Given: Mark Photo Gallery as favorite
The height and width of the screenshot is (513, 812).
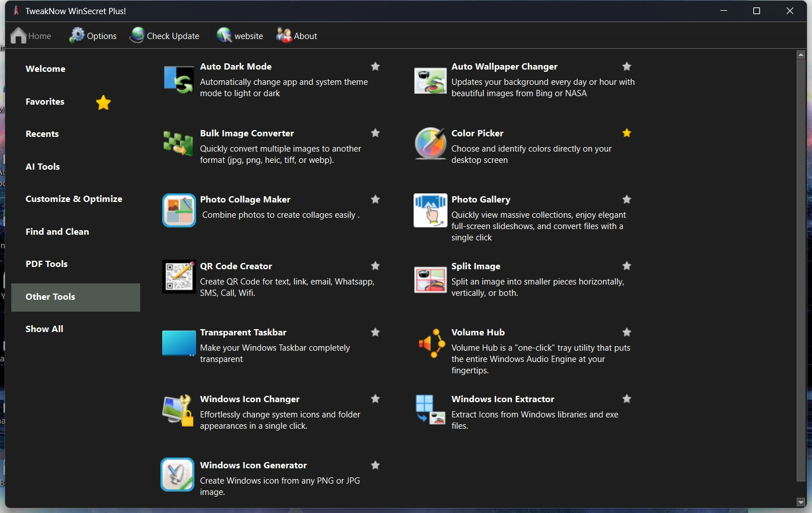Looking at the screenshot, I should pyautogui.click(x=627, y=199).
